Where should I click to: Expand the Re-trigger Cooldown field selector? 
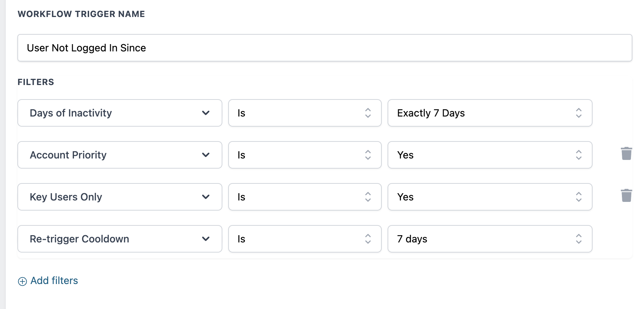[x=120, y=239]
